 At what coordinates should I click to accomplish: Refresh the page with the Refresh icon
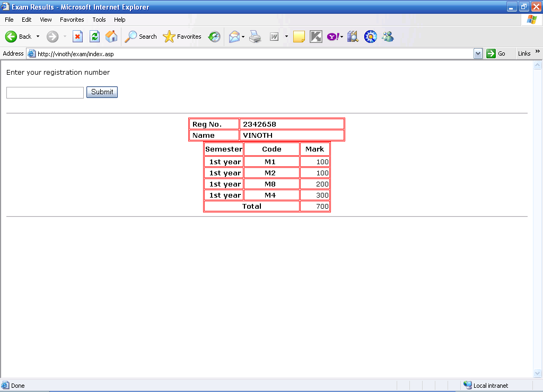[x=94, y=37]
